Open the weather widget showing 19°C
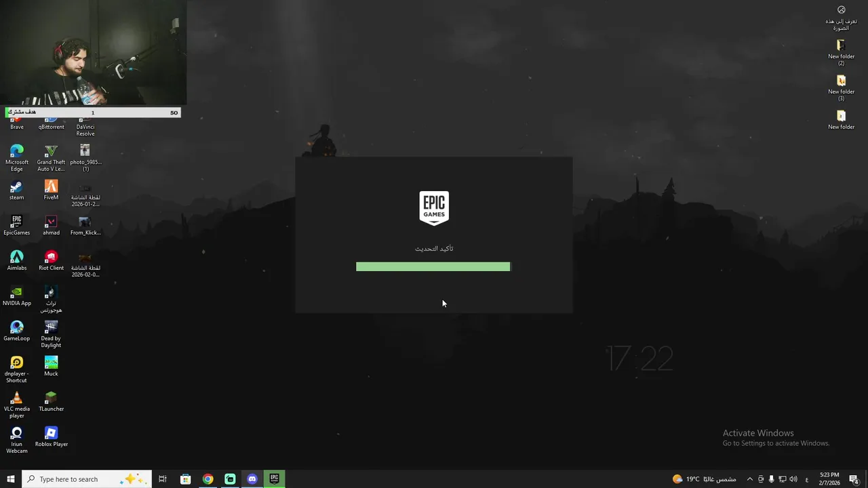Screen dimensions: 868x488 [704, 479]
